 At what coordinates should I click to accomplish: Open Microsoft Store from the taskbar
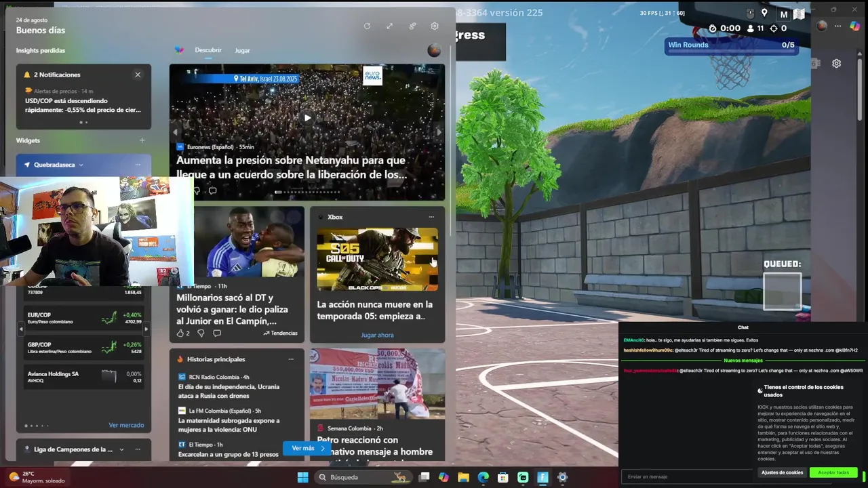tap(502, 477)
